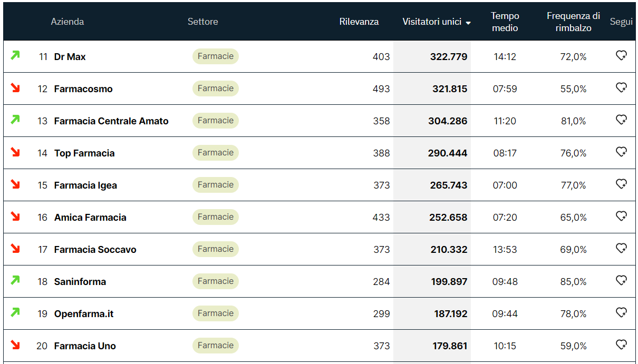
Task: Click the Settore column header
Action: tap(203, 22)
